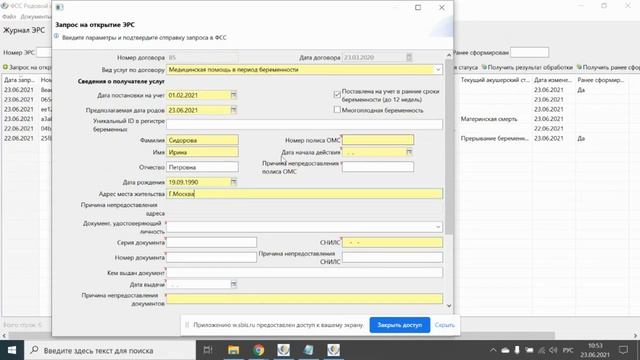Click Ранее сформир... column header in journal
The height and width of the screenshot is (360, 640).
(x=600, y=80)
